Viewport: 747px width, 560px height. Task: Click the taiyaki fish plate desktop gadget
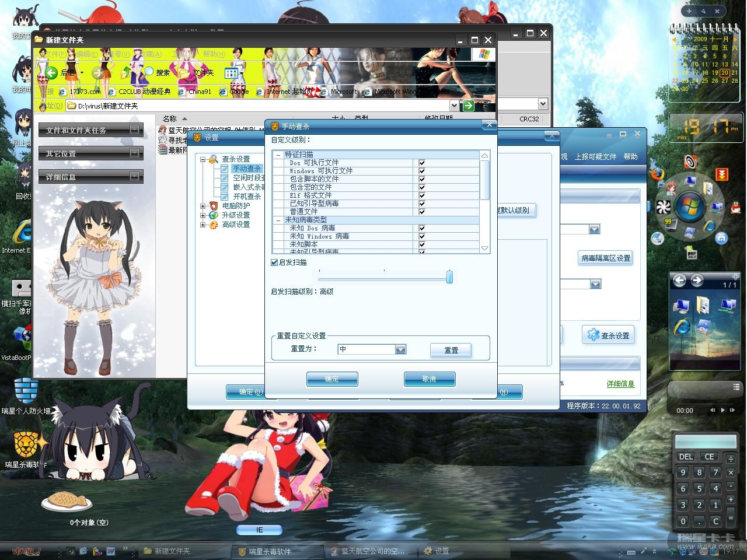[67, 501]
